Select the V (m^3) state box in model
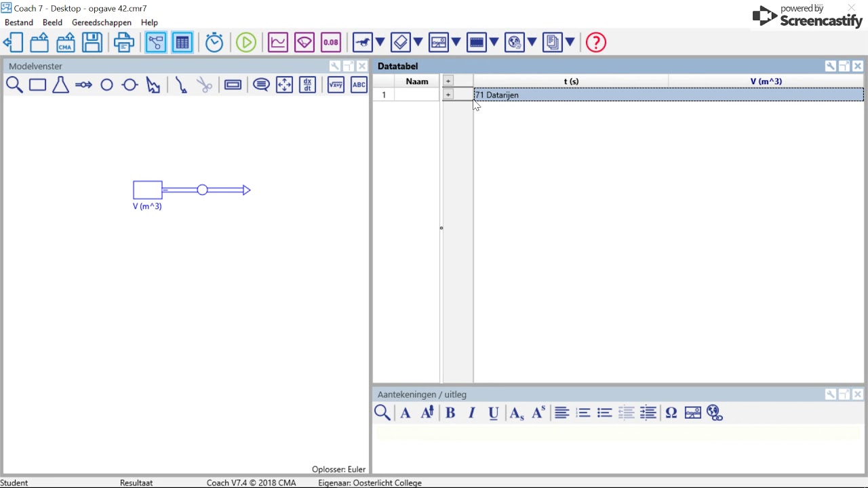Image resolution: width=868 pixels, height=488 pixels. 148,190
